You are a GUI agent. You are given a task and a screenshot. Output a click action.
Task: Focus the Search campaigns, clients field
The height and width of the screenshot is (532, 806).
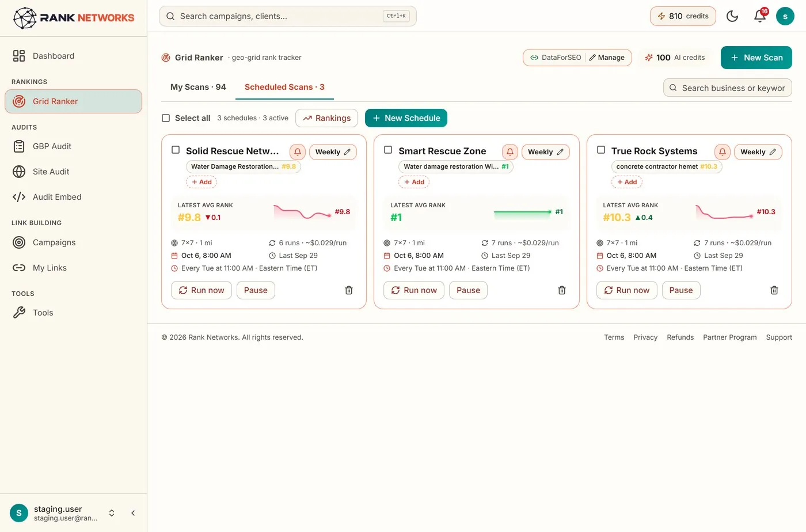(288, 16)
